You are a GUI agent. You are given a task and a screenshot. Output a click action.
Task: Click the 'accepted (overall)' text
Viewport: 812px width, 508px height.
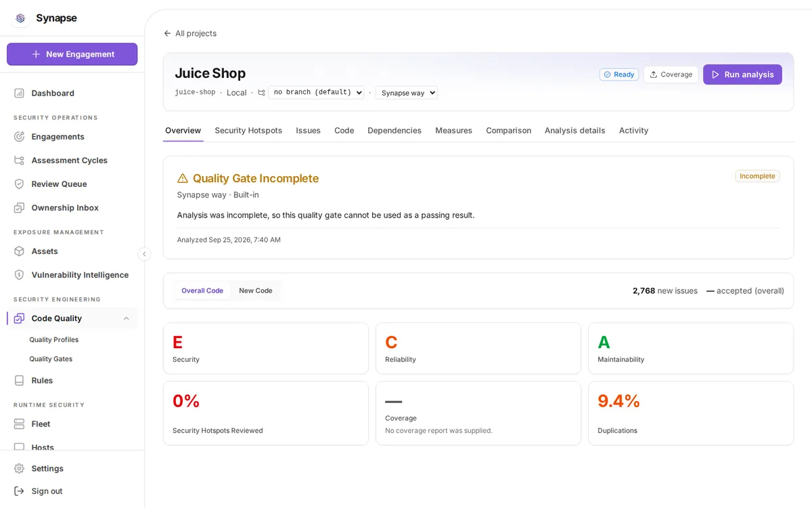[x=750, y=291]
